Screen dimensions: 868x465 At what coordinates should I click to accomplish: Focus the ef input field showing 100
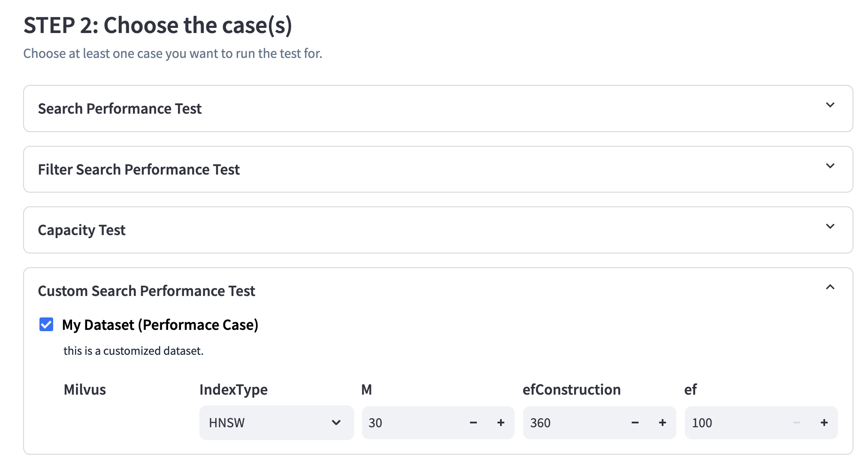[735, 423]
